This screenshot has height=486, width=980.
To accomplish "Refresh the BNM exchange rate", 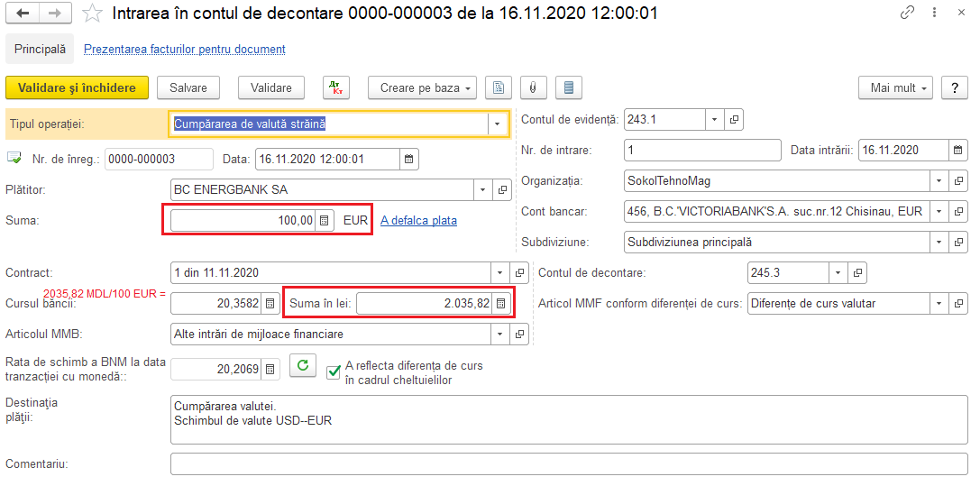I will click(303, 366).
